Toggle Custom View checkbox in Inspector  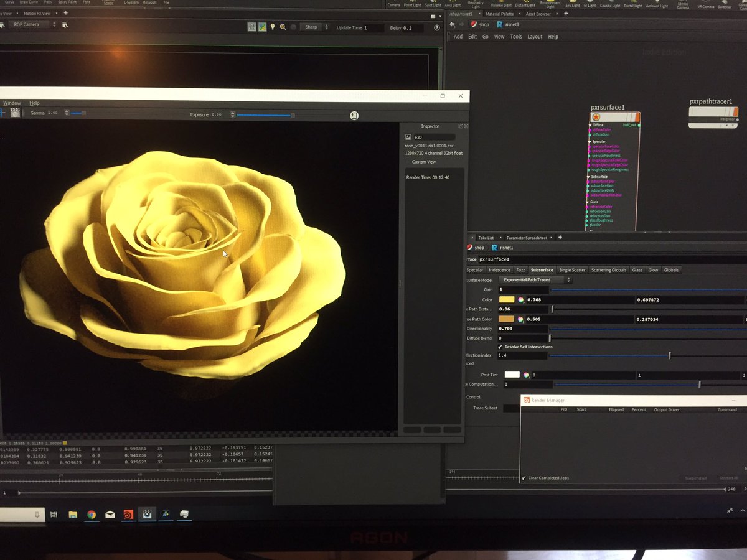[408, 162]
